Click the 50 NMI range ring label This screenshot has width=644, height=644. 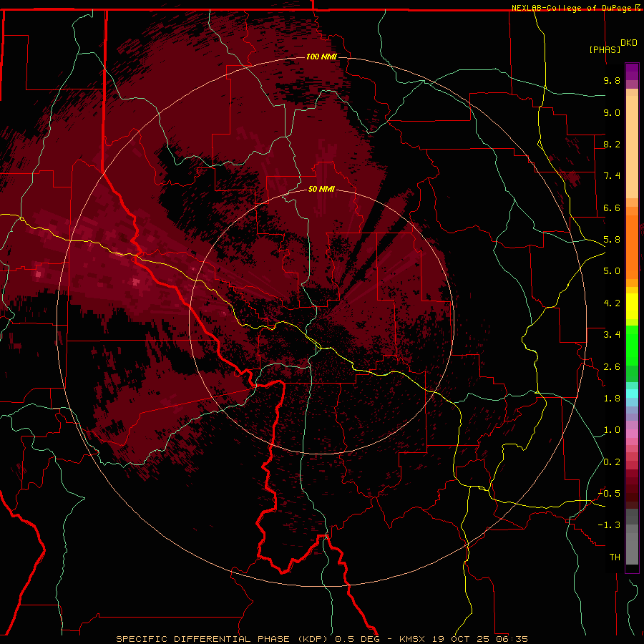tap(321, 190)
